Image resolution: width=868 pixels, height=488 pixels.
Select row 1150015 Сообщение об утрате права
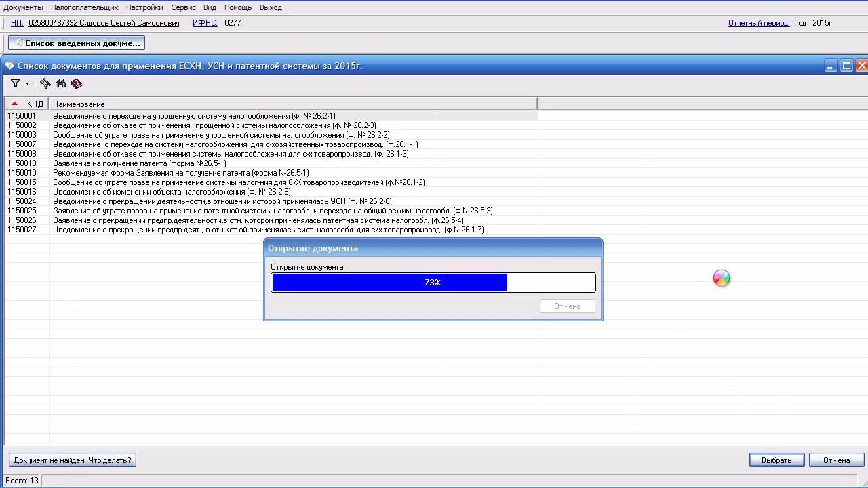click(271, 182)
